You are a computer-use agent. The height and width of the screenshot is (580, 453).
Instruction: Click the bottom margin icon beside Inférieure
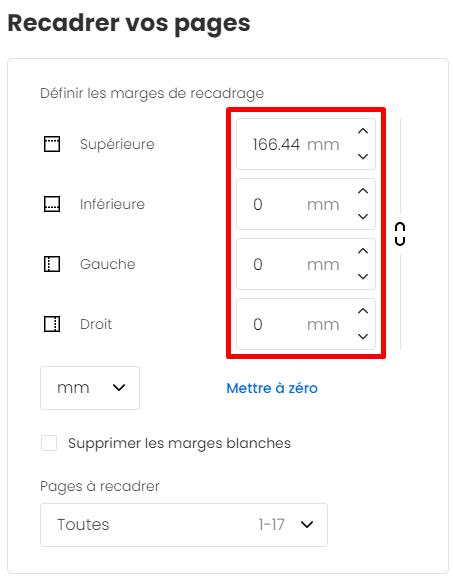click(52, 204)
